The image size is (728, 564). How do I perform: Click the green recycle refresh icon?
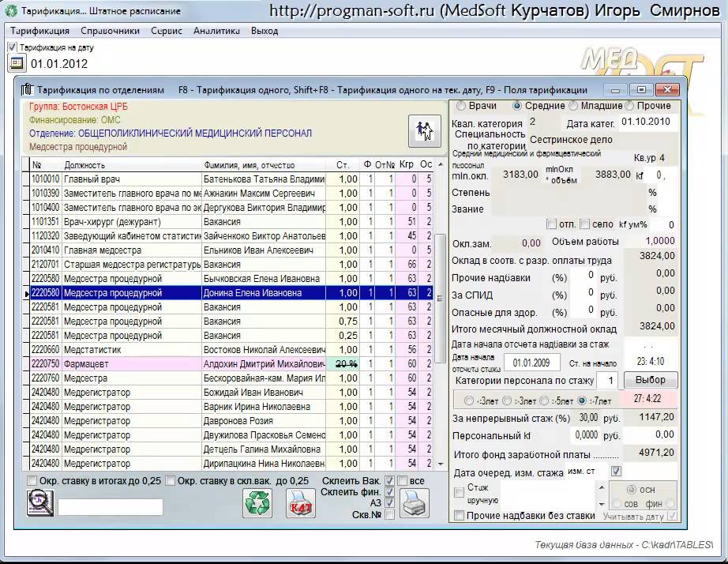coord(257,503)
